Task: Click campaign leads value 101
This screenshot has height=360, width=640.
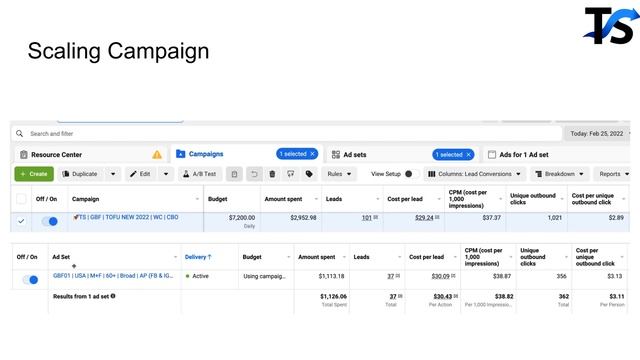Action: tap(367, 218)
